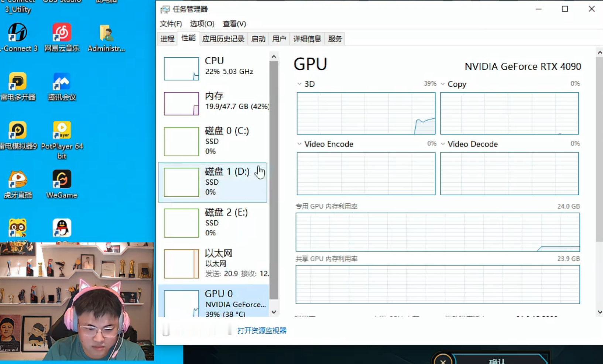Viewport: 603px width, 364px height.
Task: Click the 打开资源监视器 link
Action: [262, 330]
